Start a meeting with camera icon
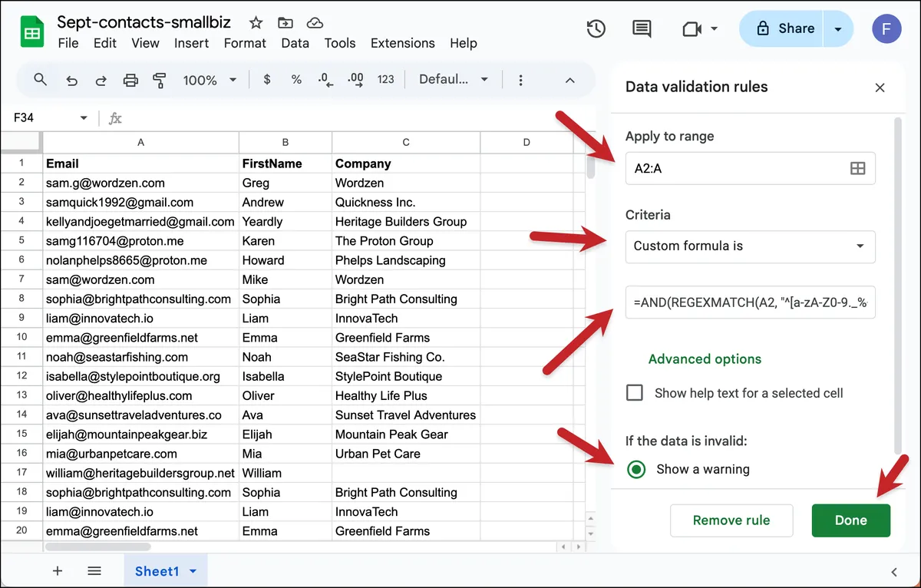Viewport: 921px width, 588px height. pyautogui.click(x=692, y=29)
